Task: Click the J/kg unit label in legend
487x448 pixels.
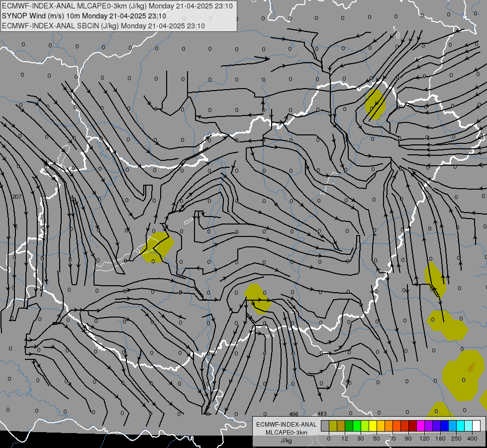Action: pyautogui.click(x=287, y=441)
